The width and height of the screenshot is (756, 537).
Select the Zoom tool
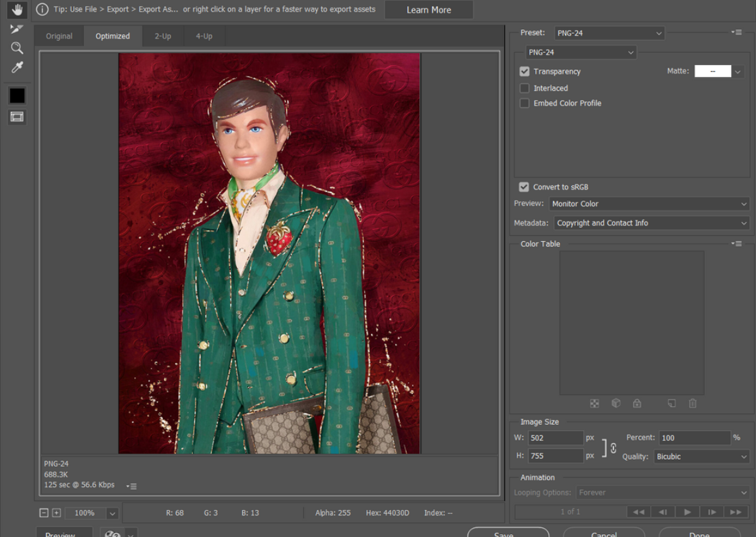[17, 48]
